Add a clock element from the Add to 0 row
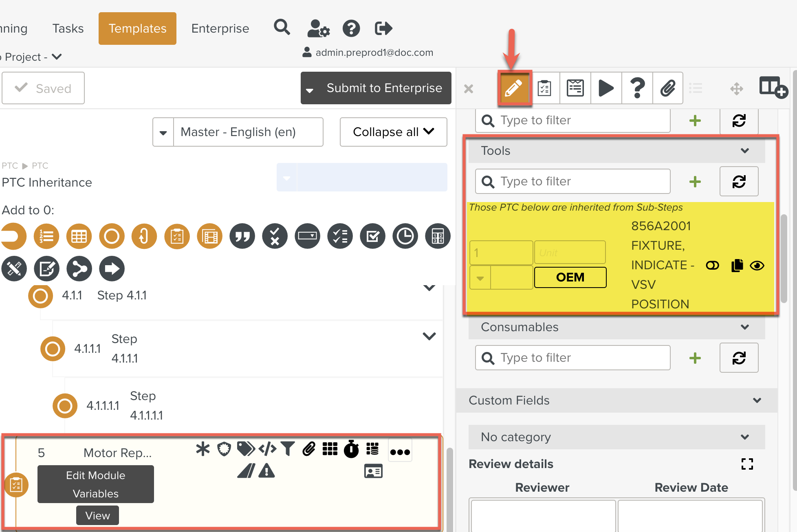 [x=405, y=236]
